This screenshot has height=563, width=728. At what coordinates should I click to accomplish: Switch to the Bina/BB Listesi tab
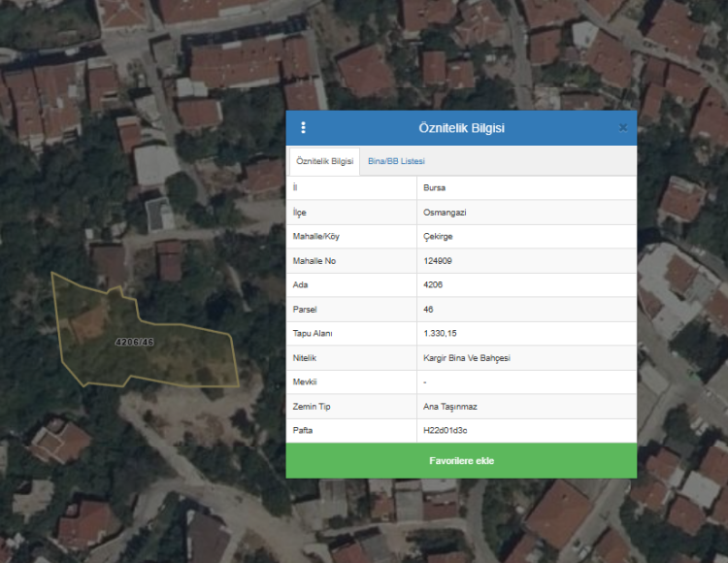(396, 161)
